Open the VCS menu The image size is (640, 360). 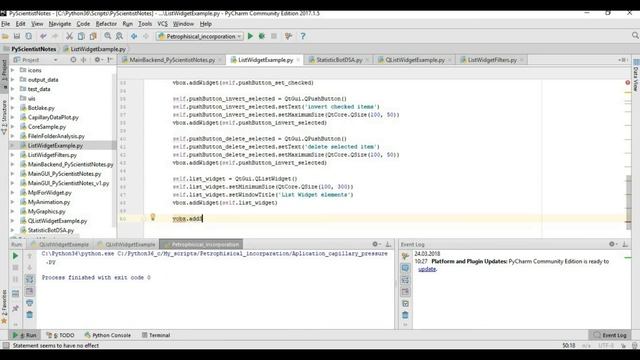162,24
